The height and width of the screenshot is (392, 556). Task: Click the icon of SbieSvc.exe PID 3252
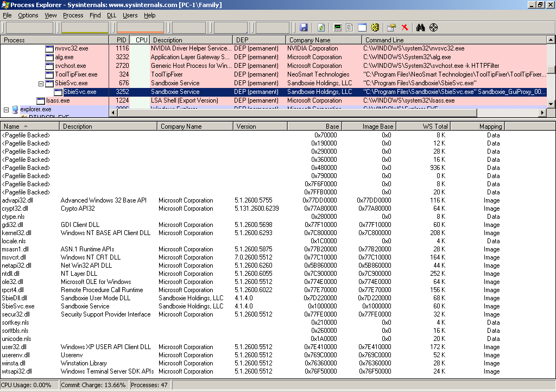(x=58, y=92)
